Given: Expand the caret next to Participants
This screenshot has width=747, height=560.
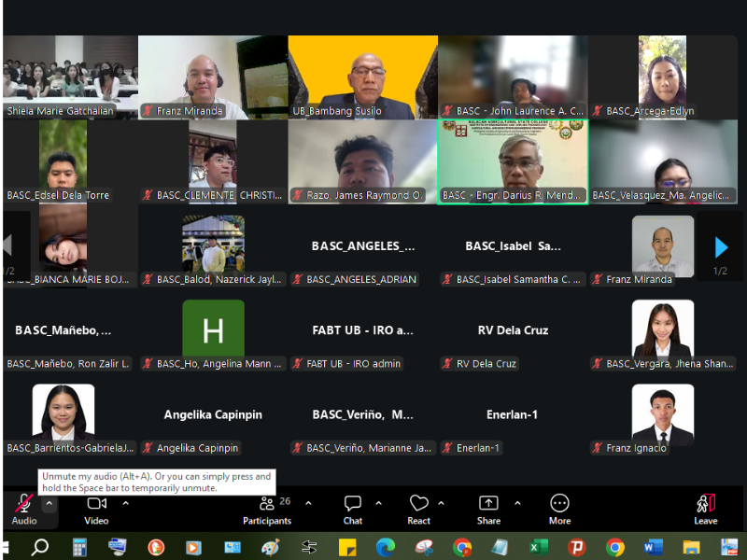Looking at the screenshot, I should coord(309,503).
